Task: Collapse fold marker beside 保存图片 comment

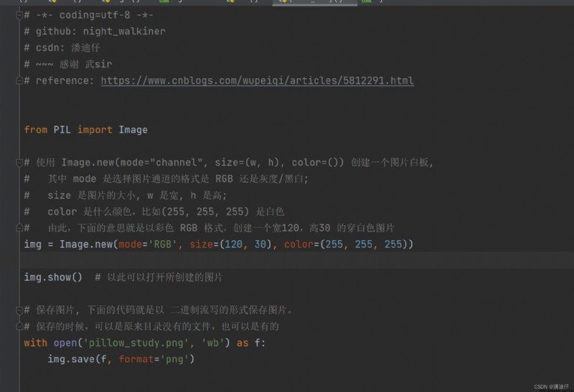Action: (x=19, y=310)
